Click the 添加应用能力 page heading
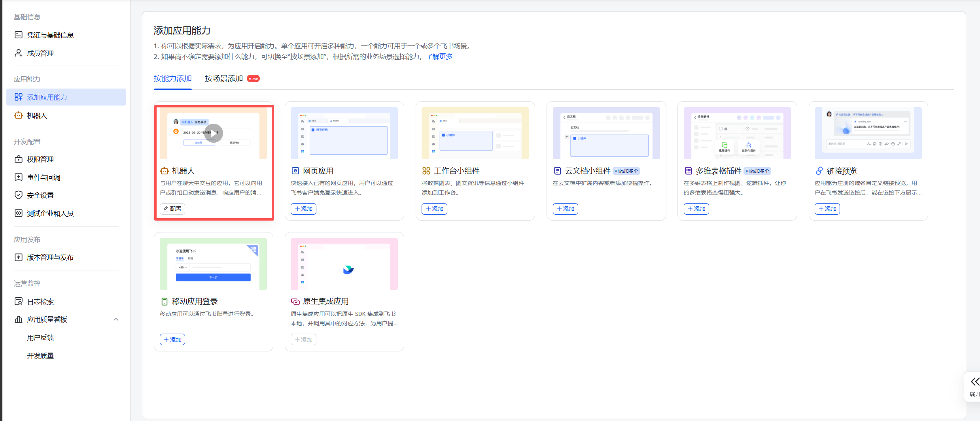Screen dimensions: 980x421 click(x=182, y=30)
